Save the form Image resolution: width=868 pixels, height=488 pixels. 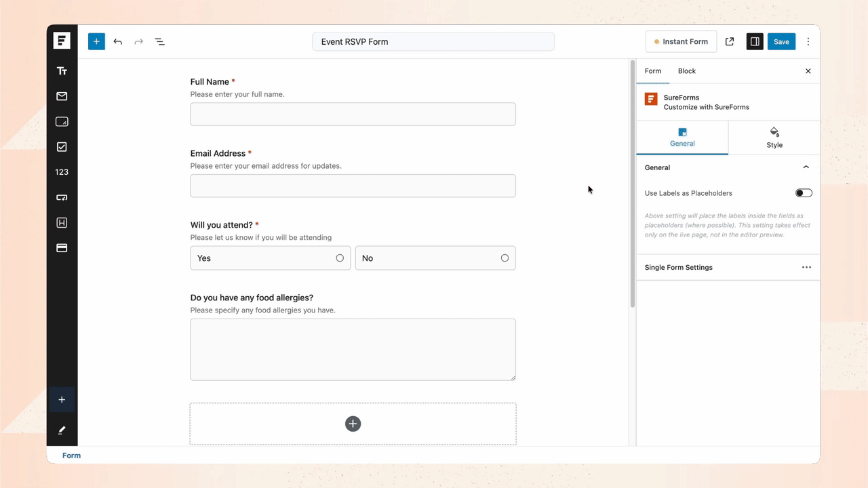[781, 41]
